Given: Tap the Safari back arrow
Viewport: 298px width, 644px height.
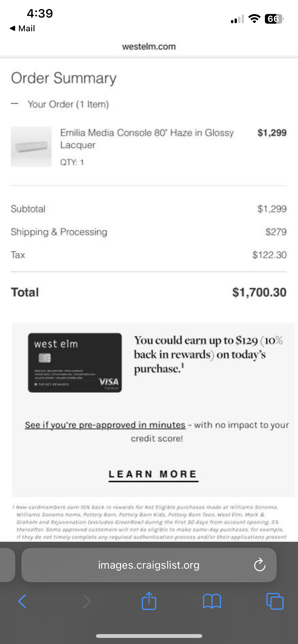Looking at the screenshot, I should pyautogui.click(x=22, y=601).
